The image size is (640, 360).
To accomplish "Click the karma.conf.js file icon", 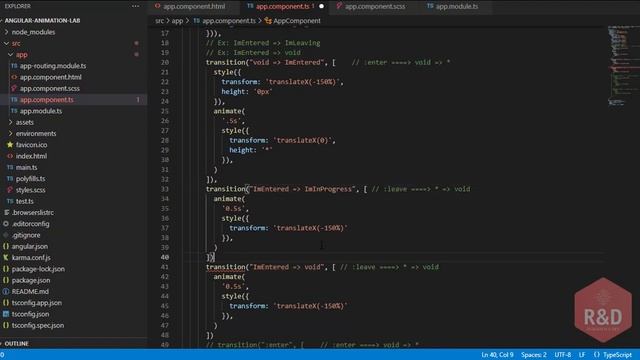I will point(6,258).
